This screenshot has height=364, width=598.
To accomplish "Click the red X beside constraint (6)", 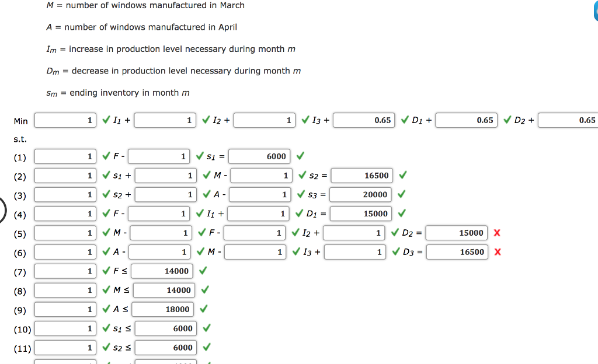I will click(x=497, y=253).
